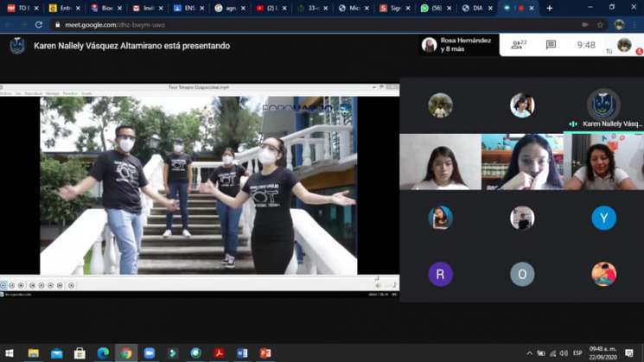Select participant tile with letter Y
The image size is (644, 362).
(x=603, y=218)
